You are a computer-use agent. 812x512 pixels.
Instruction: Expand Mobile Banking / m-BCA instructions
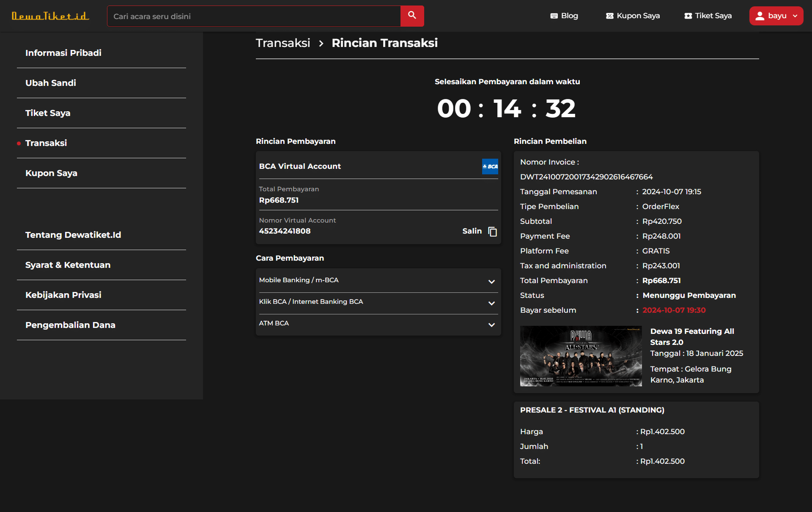(379, 281)
